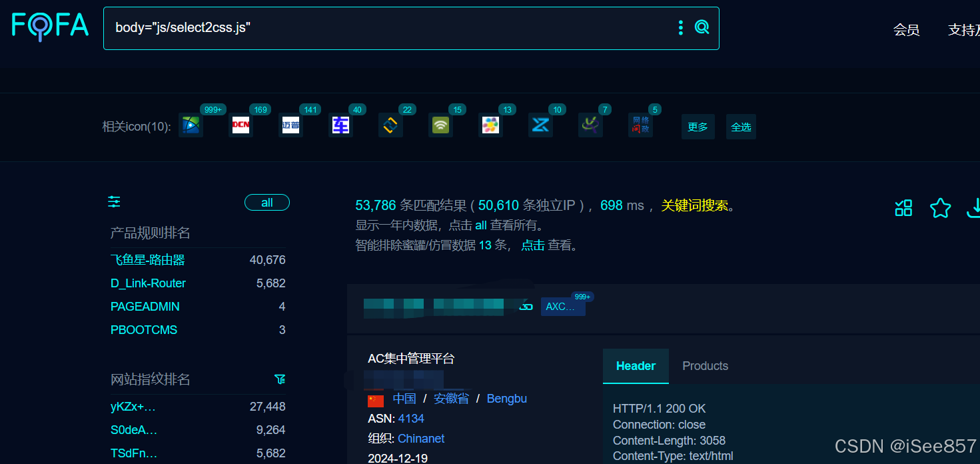Viewport: 980px width, 464px height.
Task: Click the grid select-results icon
Action: (903, 208)
